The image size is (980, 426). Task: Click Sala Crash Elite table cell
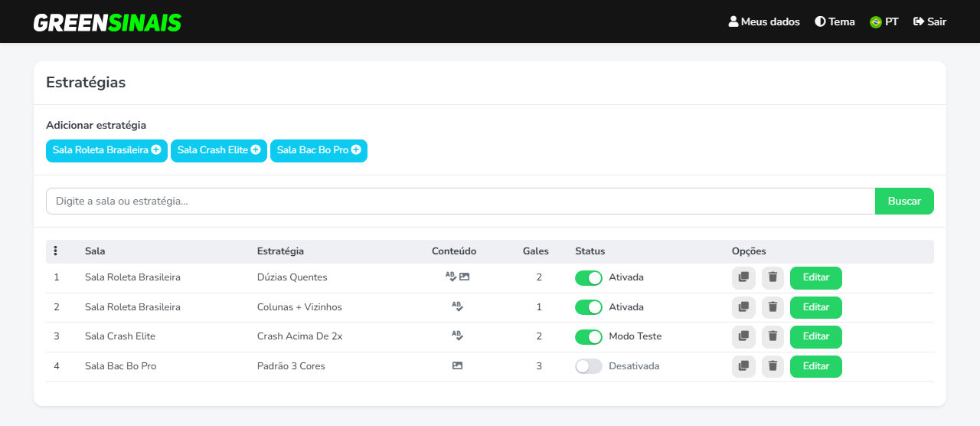tap(120, 336)
